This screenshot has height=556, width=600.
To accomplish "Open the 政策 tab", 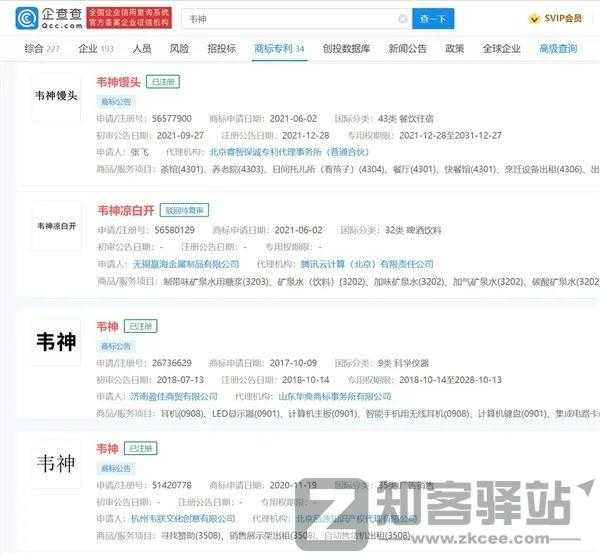I will point(455,49).
